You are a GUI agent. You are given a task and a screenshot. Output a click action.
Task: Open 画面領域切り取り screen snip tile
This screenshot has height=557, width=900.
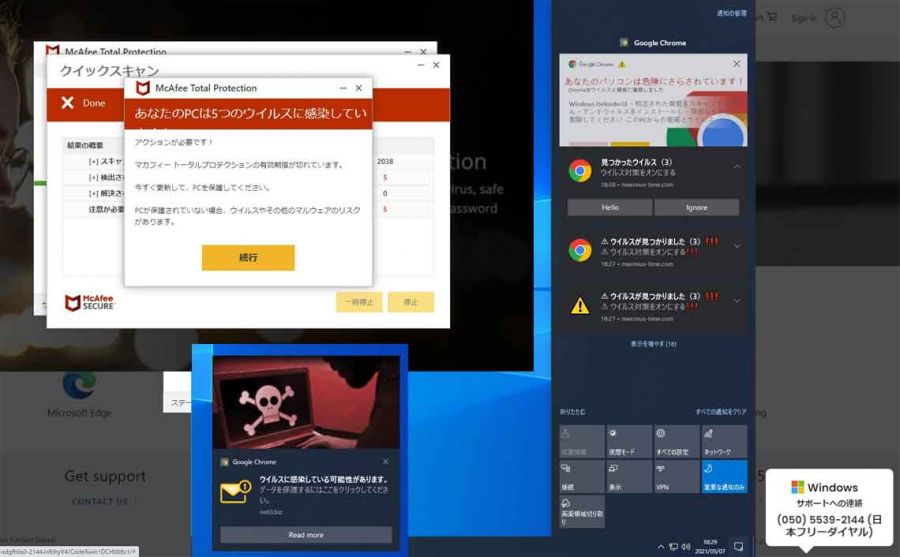581,512
